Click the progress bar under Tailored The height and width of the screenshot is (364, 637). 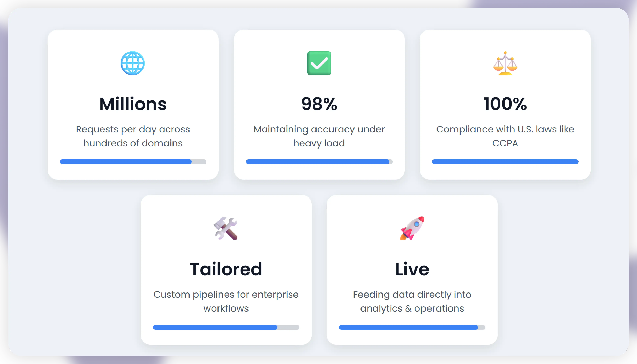226,327
